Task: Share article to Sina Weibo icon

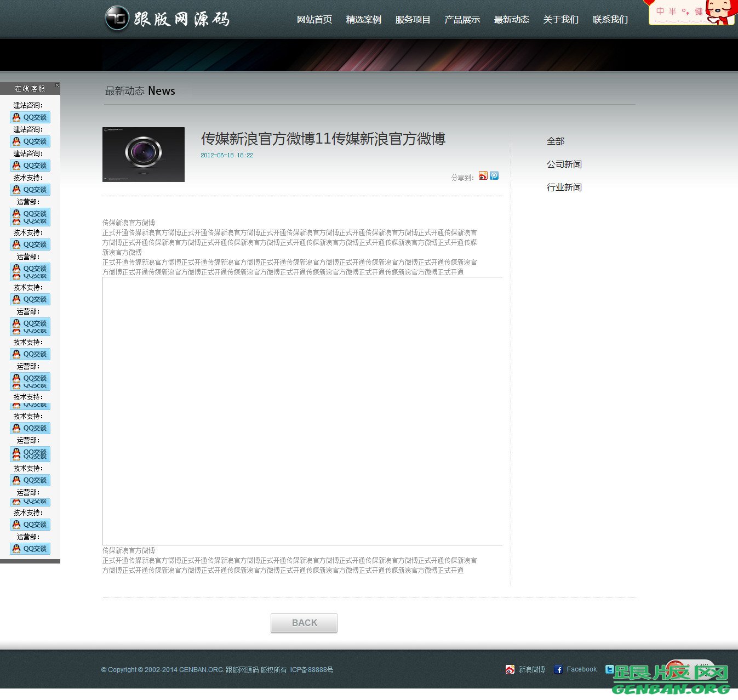Action: click(483, 176)
